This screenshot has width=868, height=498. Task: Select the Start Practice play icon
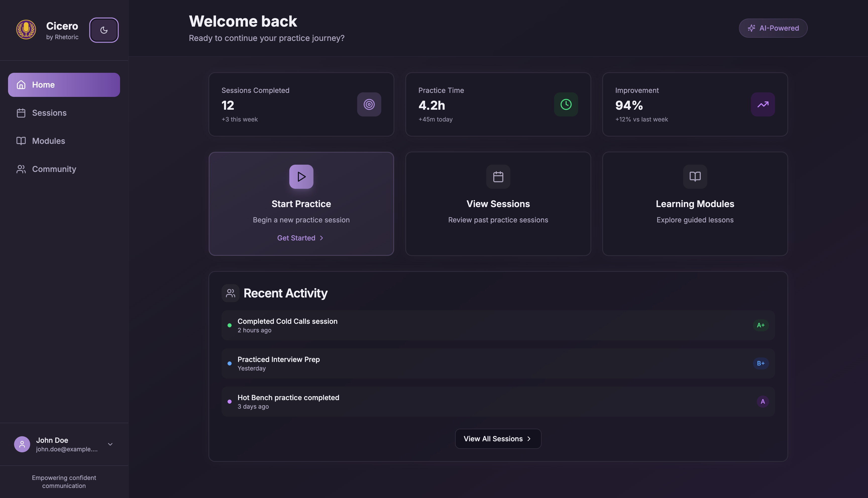pyautogui.click(x=301, y=176)
